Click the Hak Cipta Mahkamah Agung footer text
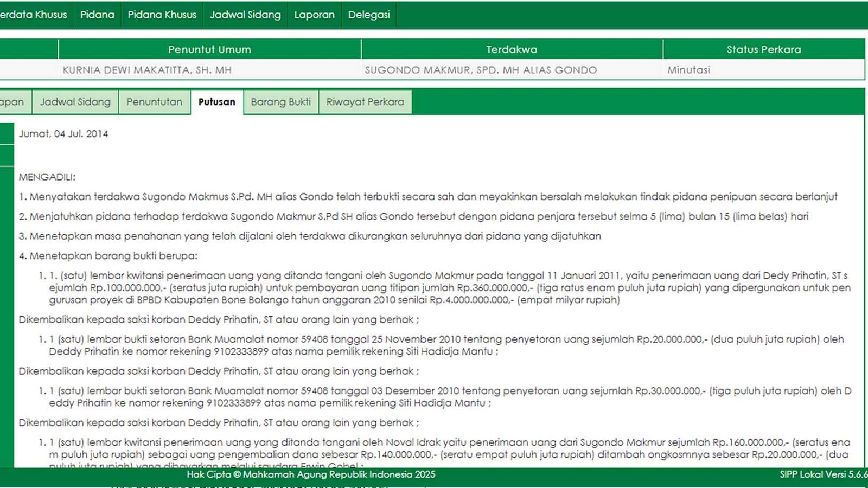 pos(311,474)
